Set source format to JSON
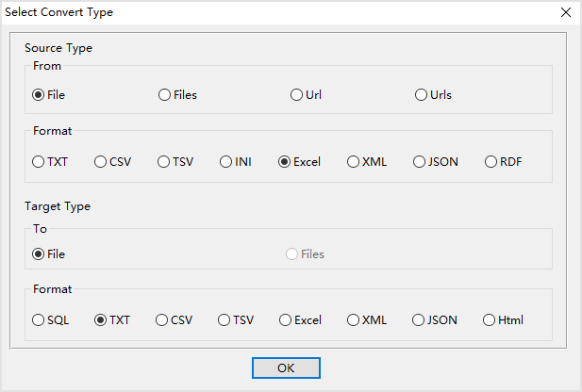 (x=420, y=161)
